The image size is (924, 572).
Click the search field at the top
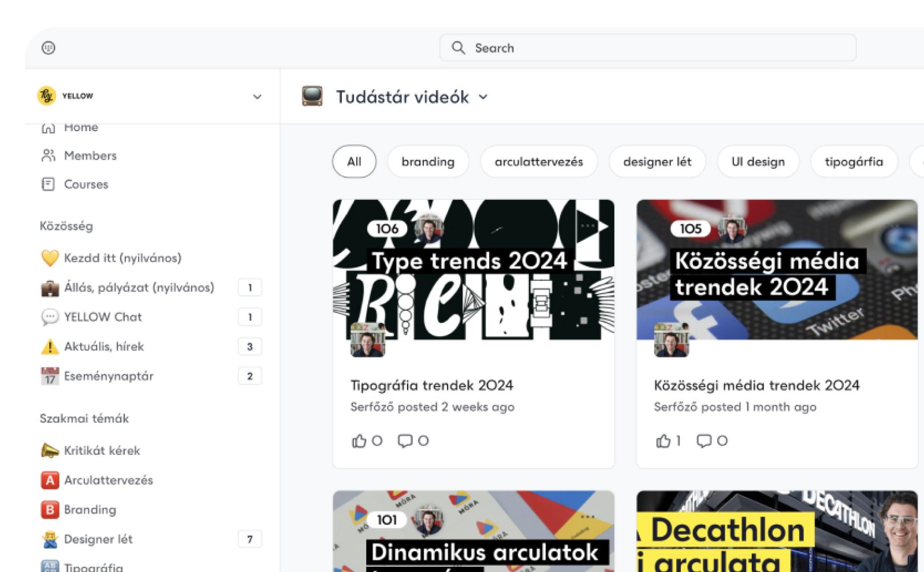[647, 48]
